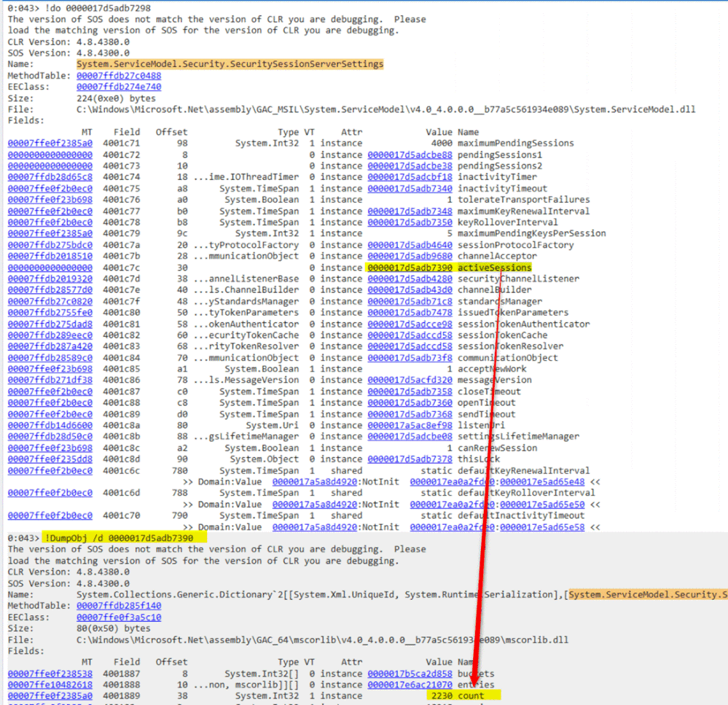Open static value link ending 0000017e5ad65e48
728x705 pixels.
(x=542, y=482)
